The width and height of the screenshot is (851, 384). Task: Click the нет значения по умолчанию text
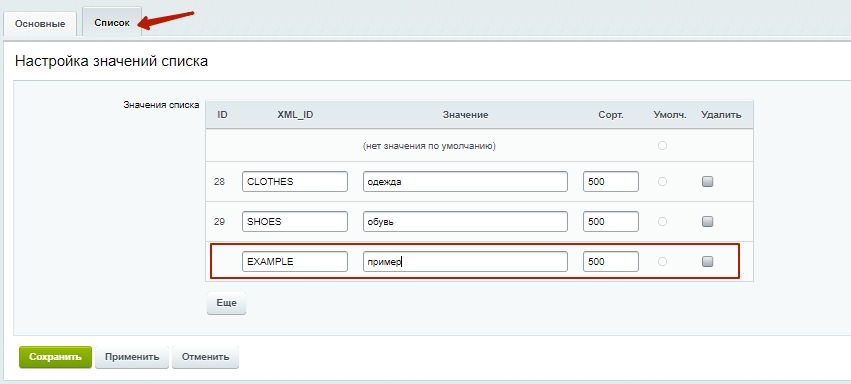coord(429,146)
